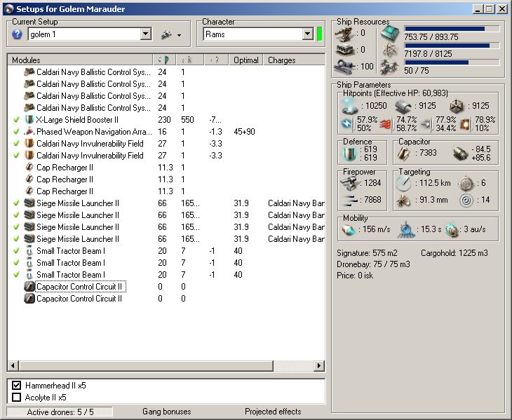Click the CPU resource icon

click(x=390, y=33)
